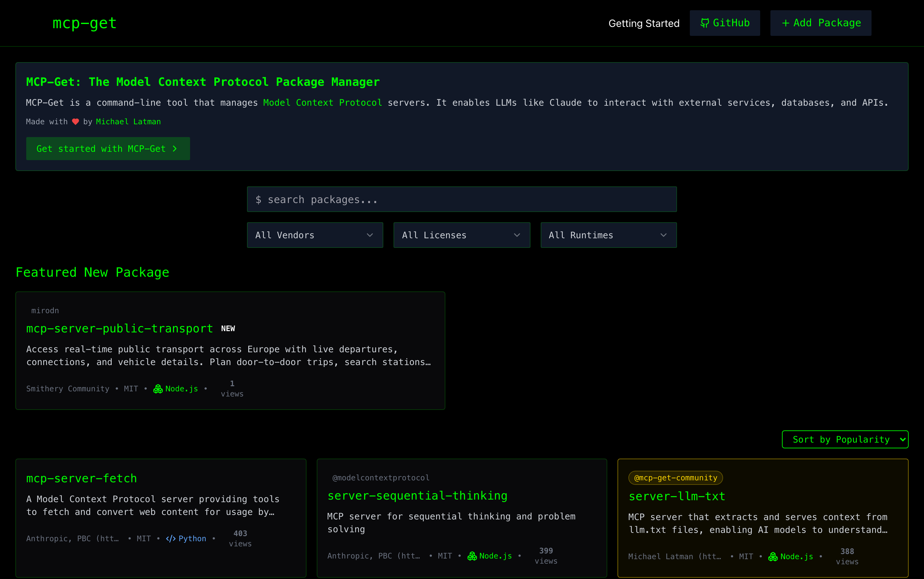Focus the search packages field
Image resolution: width=924 pixels, height=579 pixels.
pos(461,200)
